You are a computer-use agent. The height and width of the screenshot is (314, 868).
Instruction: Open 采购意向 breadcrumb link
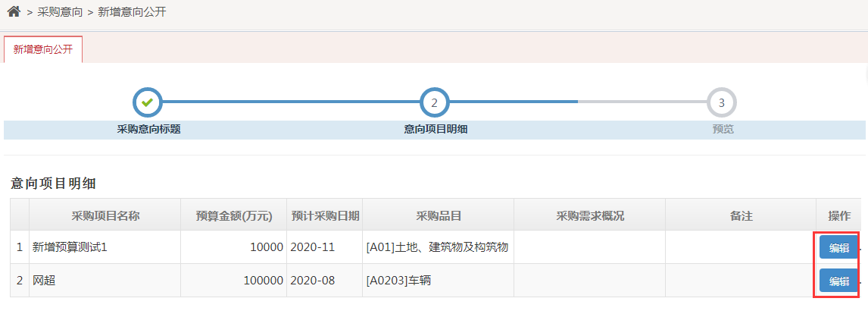(x=59, y=12)
